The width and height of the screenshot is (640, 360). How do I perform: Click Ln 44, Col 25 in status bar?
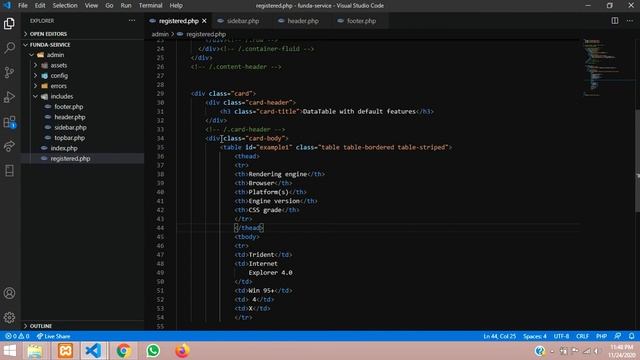500,336
